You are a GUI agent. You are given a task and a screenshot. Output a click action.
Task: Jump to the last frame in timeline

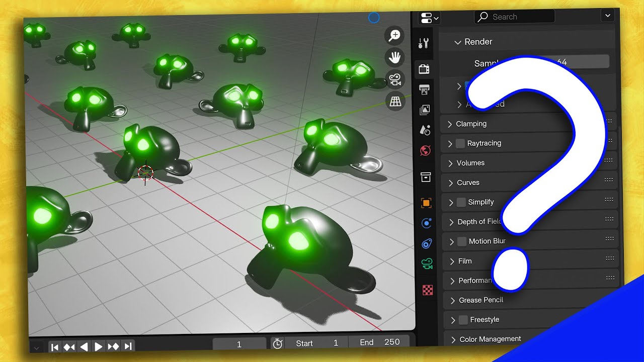tap(128, 346)
